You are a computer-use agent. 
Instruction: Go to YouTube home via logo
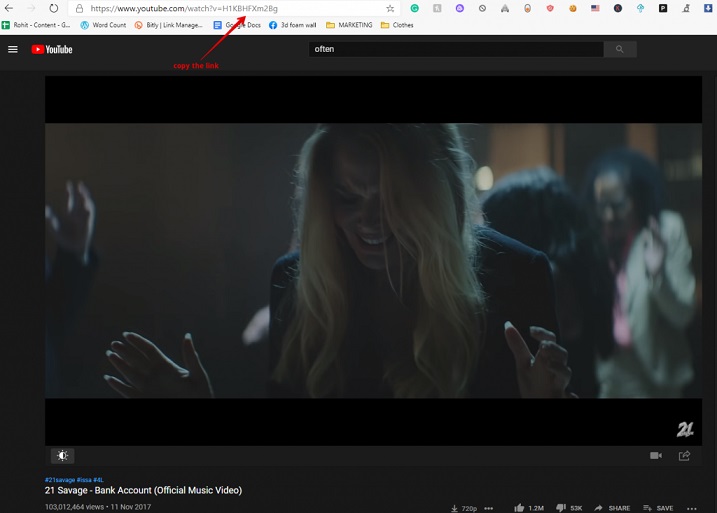pyautogui.click(x=52, y=49)
